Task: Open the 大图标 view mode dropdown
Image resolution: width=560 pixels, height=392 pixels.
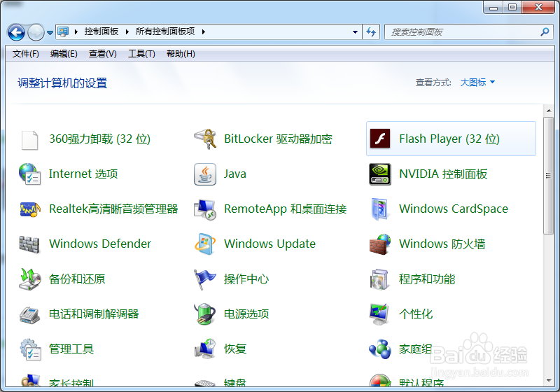Action: 477,83
